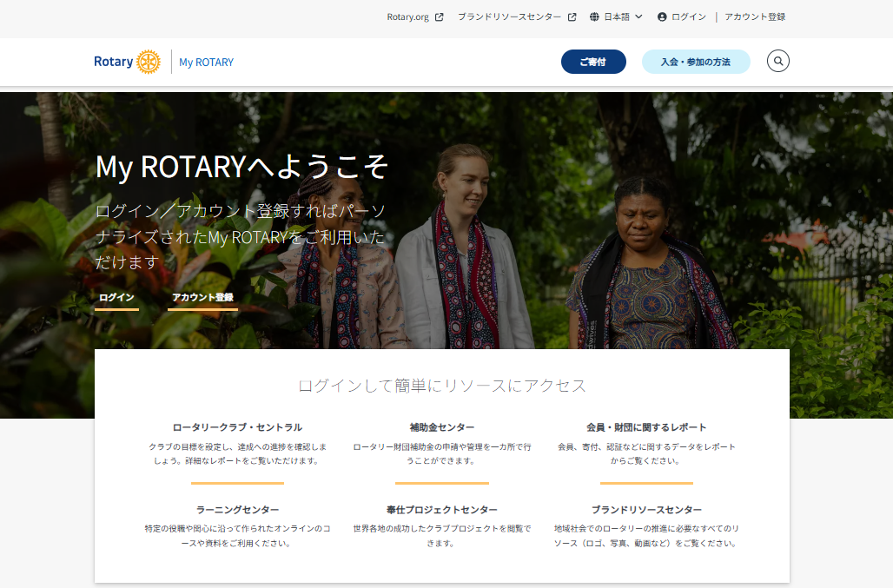Click the user profile icon beside ログイン
893x588 pixels.
tap(662, 17)
